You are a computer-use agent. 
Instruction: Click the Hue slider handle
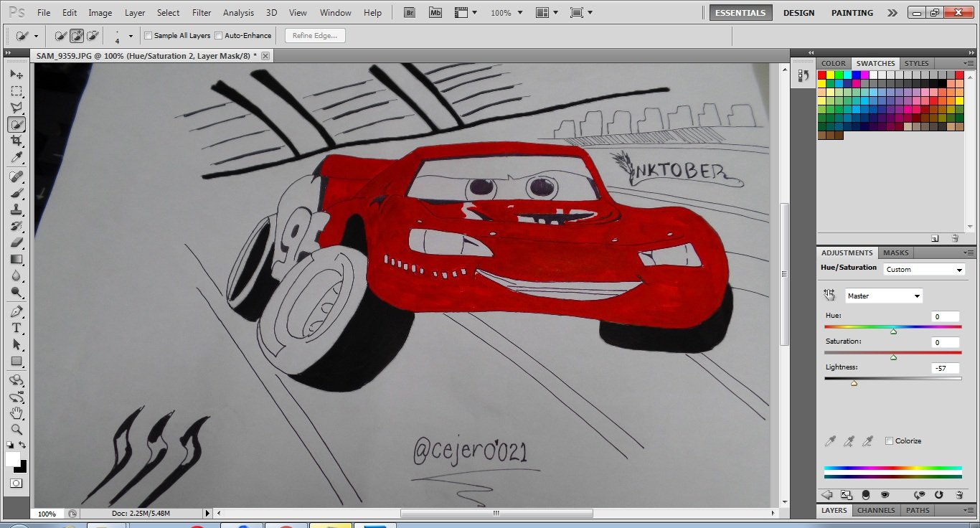click(893, 331)
